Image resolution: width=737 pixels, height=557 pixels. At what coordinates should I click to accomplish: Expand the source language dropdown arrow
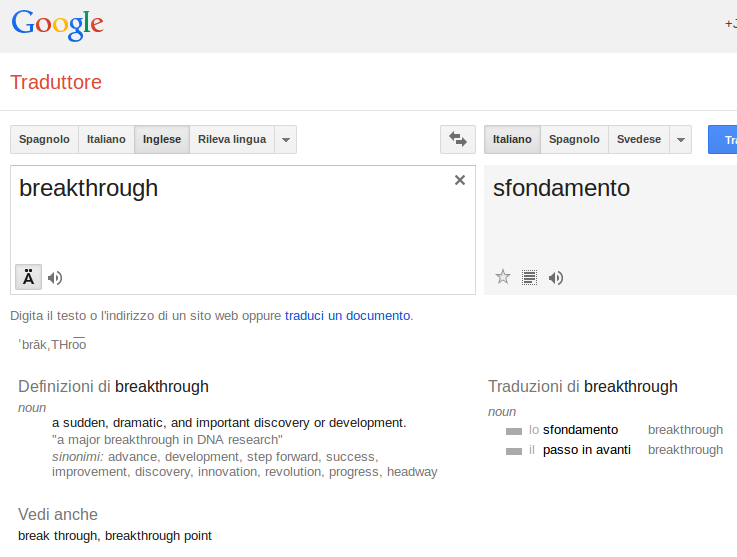(286, 140)
